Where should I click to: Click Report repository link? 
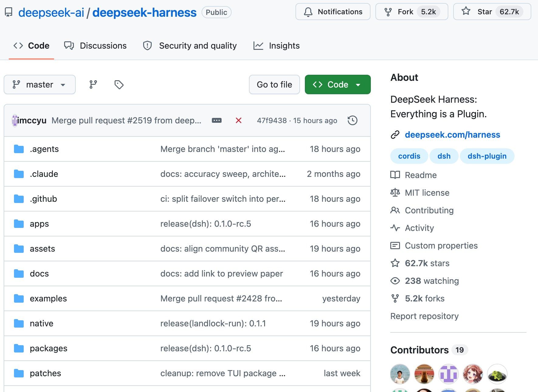[424, 316]
